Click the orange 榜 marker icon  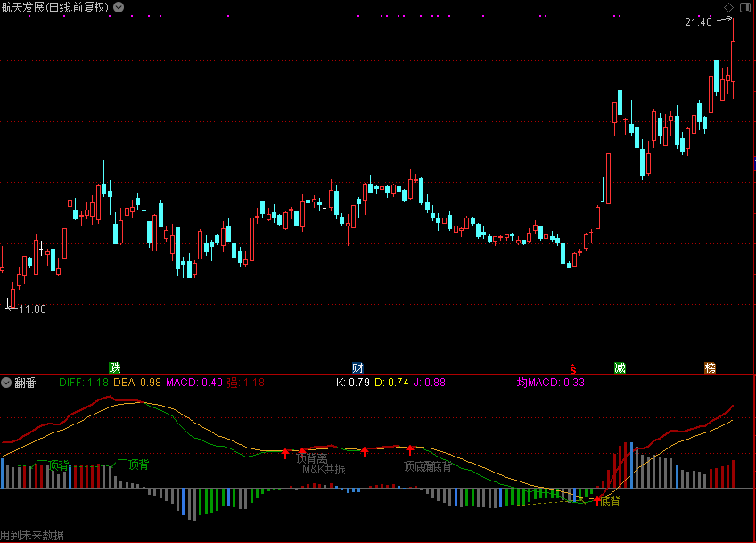[x=711, y=367]
